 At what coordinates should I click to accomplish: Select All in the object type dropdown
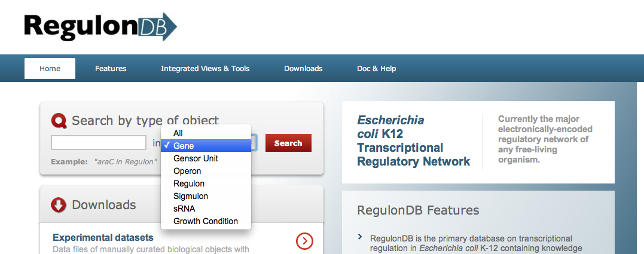click(x=206, y=133)
